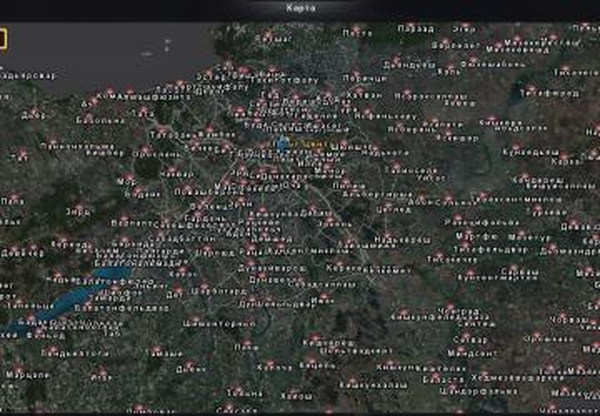Click the Кечель city label

(318, 366)
